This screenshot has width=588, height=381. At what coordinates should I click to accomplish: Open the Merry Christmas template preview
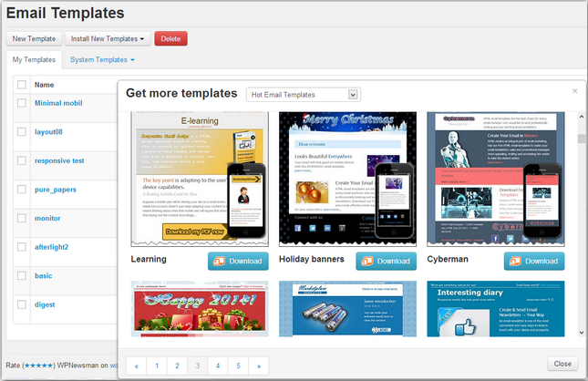point(347,179)
